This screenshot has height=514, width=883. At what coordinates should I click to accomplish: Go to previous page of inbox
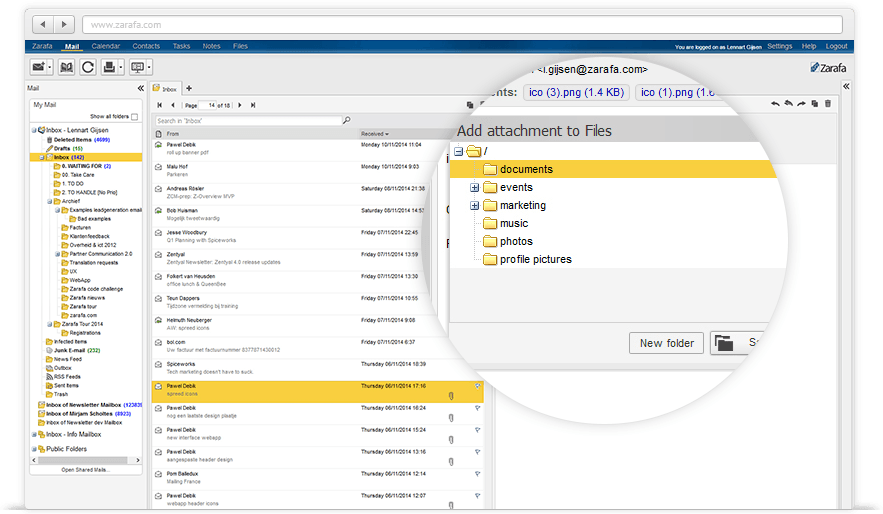173,105
